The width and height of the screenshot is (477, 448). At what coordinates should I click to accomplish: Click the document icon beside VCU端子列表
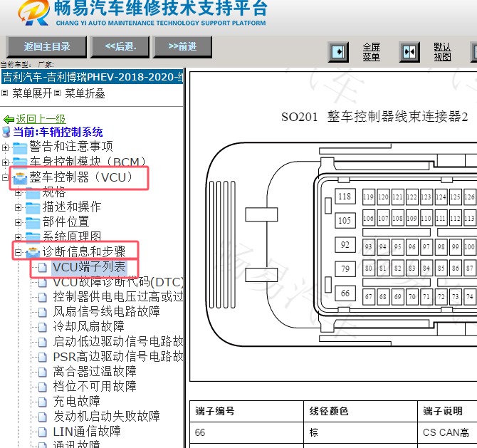point(43,268)
